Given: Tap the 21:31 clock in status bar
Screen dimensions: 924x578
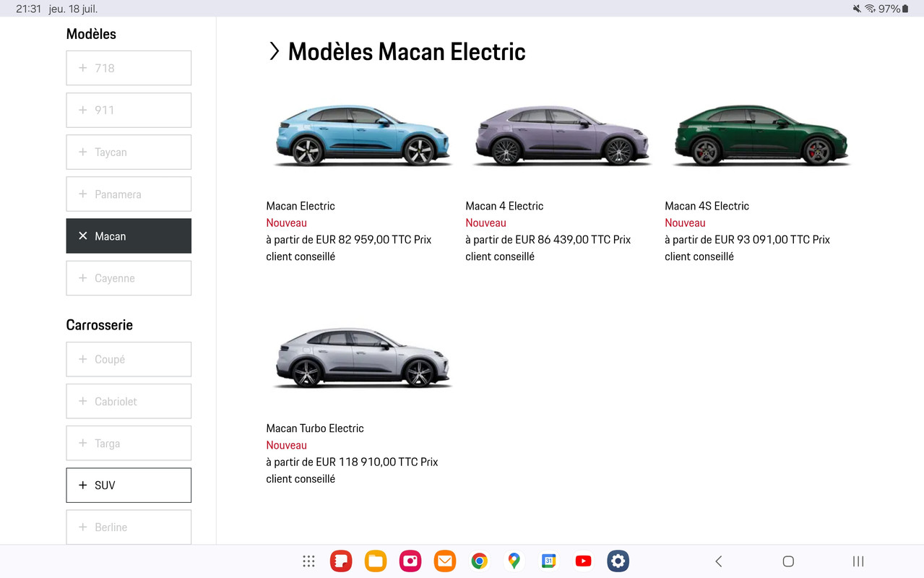Looking at the screenshot, I should coord(29,9).
